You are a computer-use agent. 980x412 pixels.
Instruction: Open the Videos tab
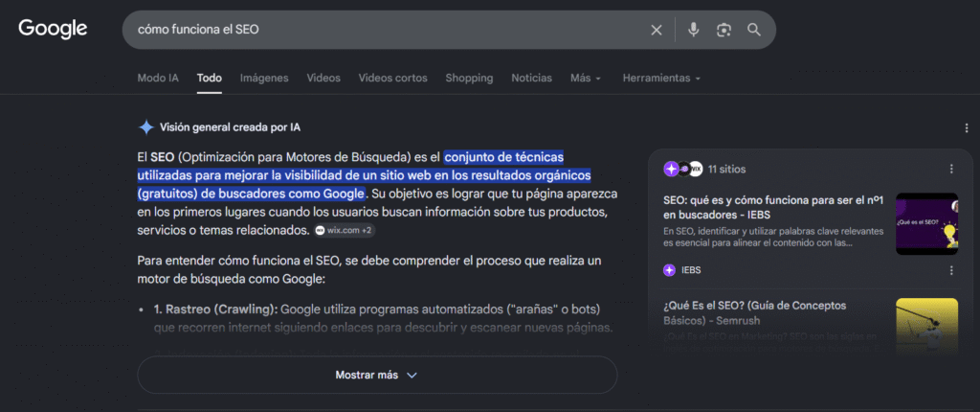323,79
